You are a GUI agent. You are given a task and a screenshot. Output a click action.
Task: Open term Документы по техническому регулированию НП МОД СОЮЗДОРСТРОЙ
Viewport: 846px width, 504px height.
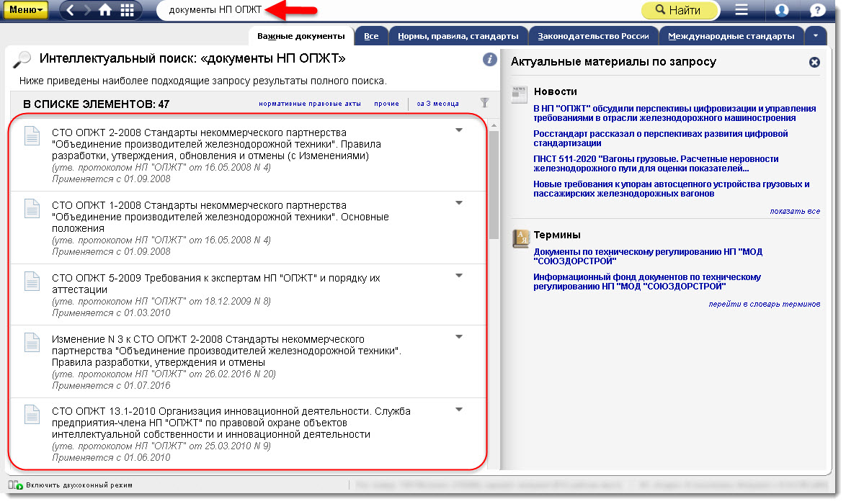point(647,256)
